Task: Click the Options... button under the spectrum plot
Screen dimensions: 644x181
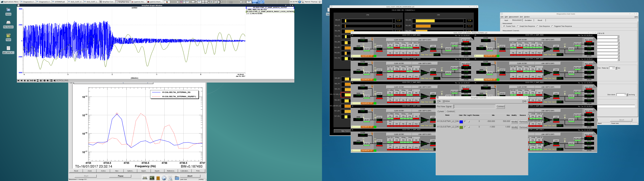Action: pos(130,171)
